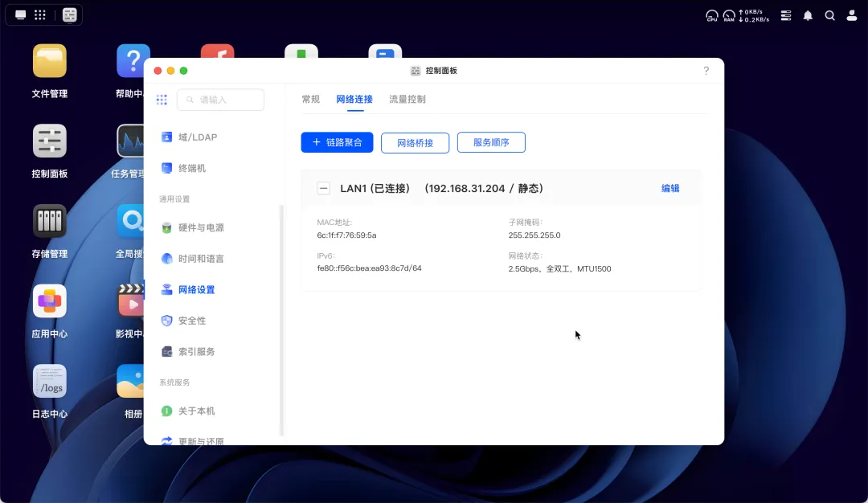Viewport: 868px width, 503px height.
Task: Click the network status 2.5Gbps text
Action: click(x=559, y=269)
